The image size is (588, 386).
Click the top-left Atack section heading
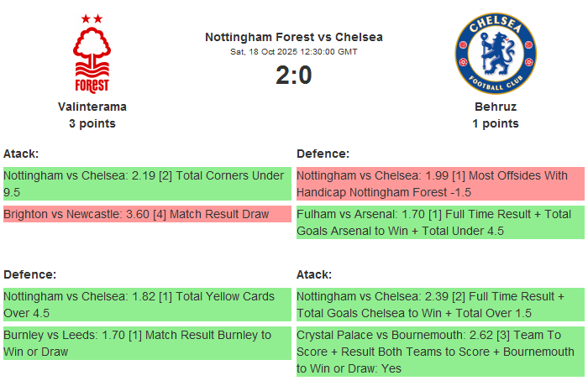(x=21, y=154)
